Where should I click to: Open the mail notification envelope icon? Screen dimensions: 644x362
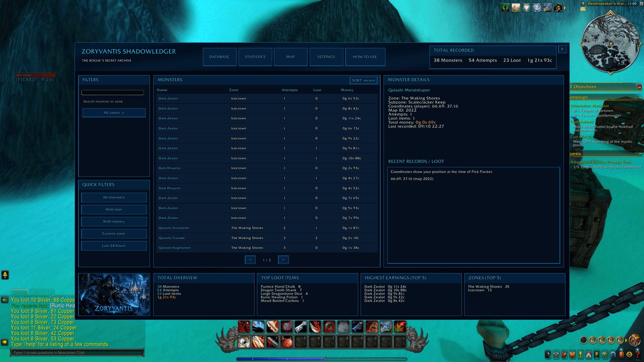coord(583,9)
